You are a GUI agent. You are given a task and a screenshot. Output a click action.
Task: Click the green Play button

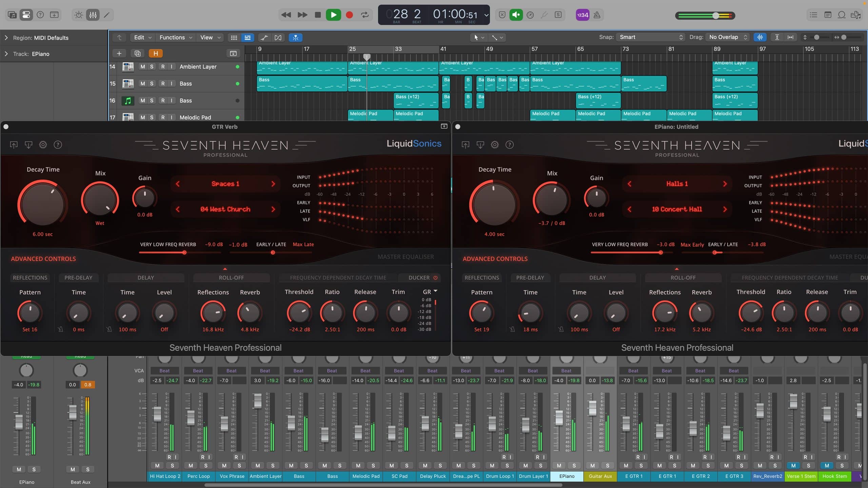[333, 15]
